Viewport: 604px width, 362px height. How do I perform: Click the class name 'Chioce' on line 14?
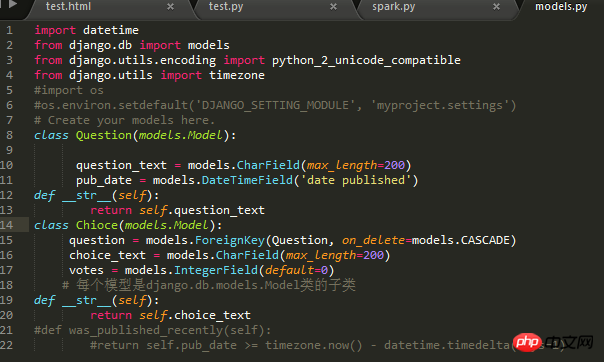96,225
